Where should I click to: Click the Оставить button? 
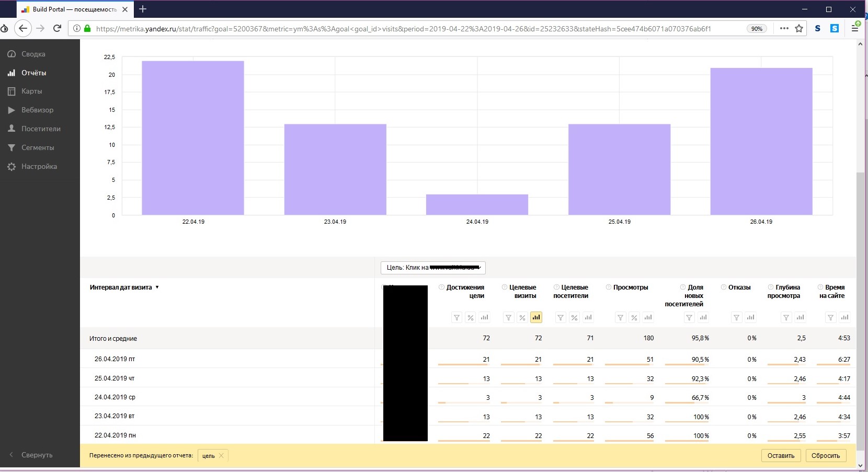pos(781,455)
